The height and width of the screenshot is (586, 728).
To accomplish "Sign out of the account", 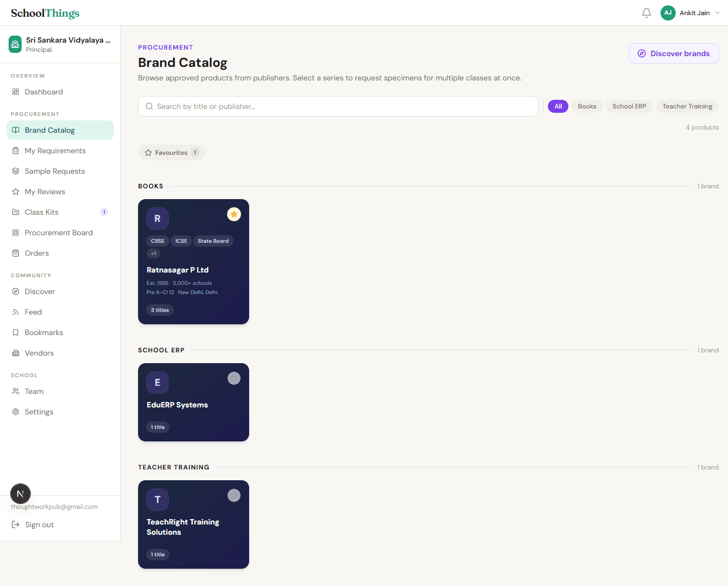I will (33, 524).
